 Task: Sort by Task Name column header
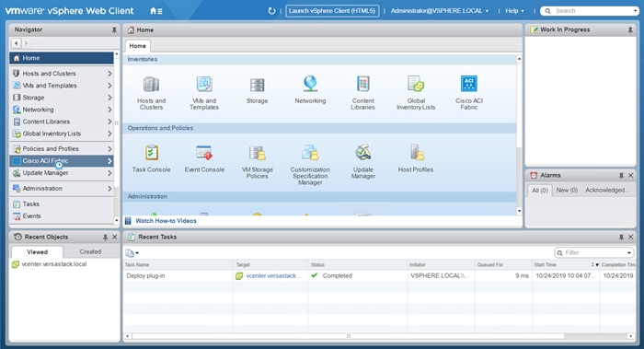coord(178,265)
